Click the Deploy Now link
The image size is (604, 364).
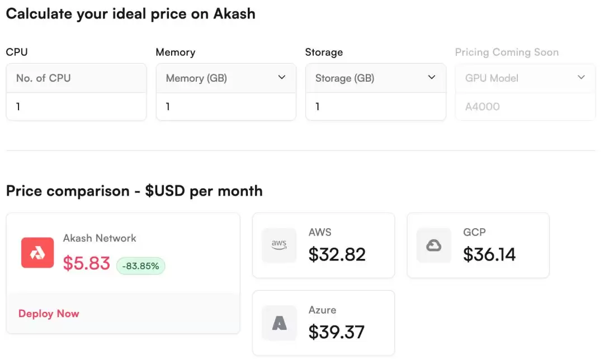49,314
